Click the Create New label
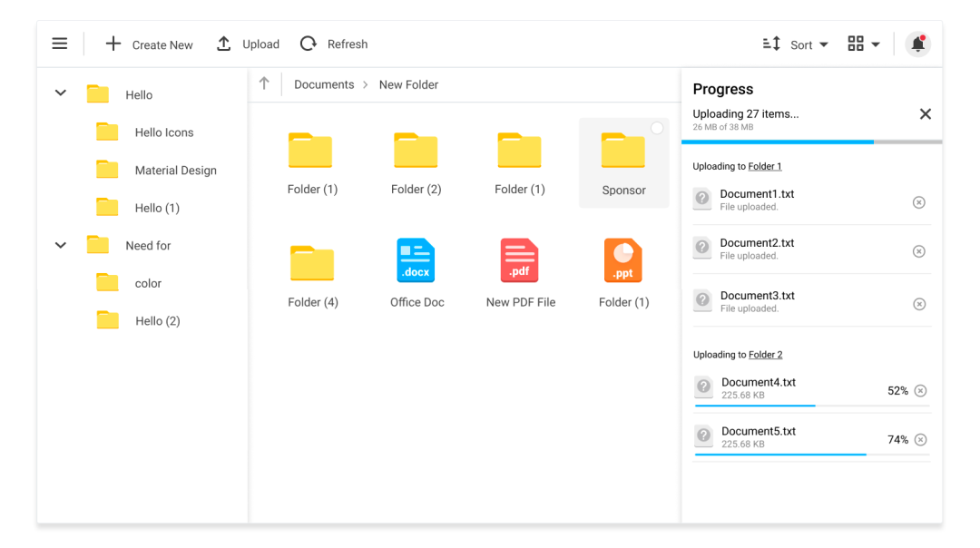980x548 pixels. pyautogui.click(x=162, y=45)
